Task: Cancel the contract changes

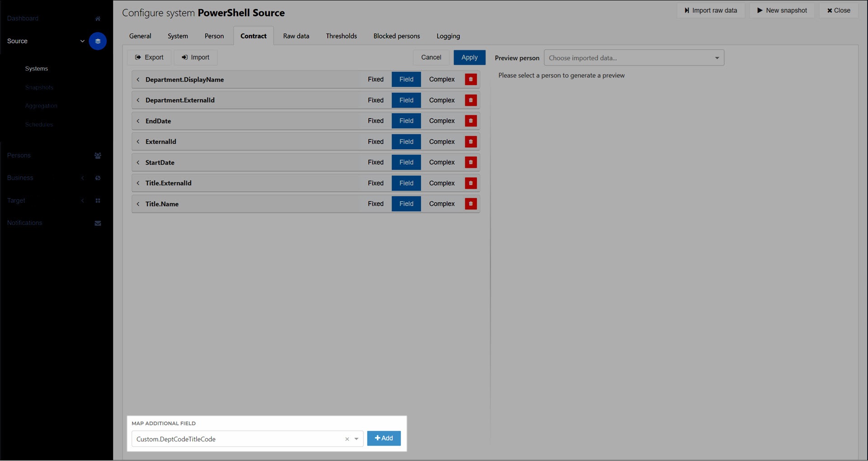Action: point(431,57)
